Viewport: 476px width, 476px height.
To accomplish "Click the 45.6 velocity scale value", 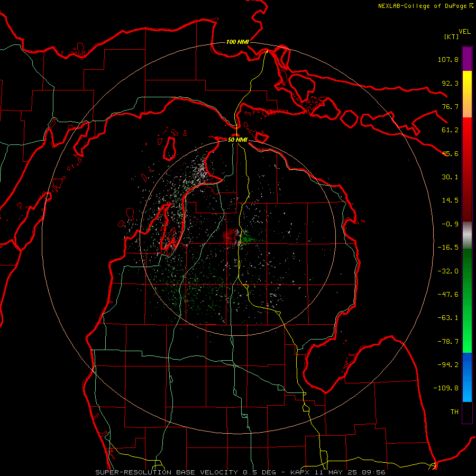I will (x=450, y=153).
